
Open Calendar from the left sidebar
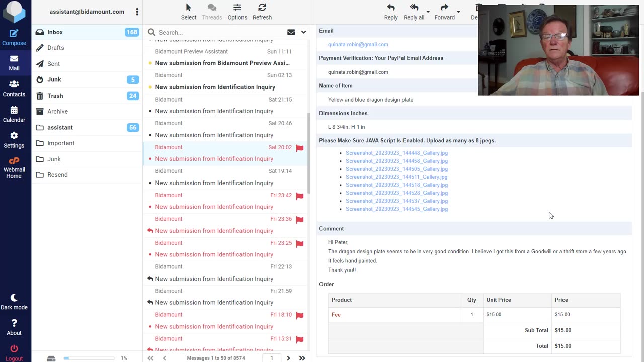click(x=14, y=114)
